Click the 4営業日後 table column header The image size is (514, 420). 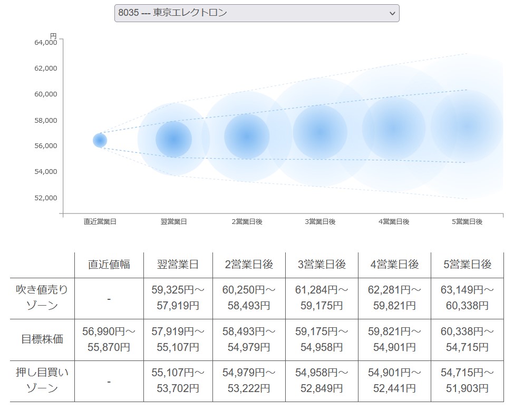395,265
